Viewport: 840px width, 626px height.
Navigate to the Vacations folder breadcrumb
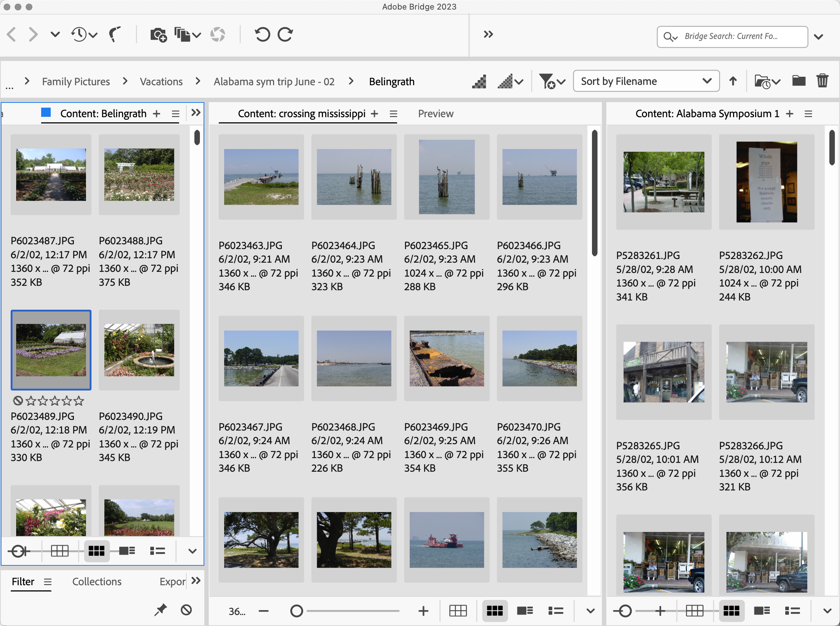[161, 81]
